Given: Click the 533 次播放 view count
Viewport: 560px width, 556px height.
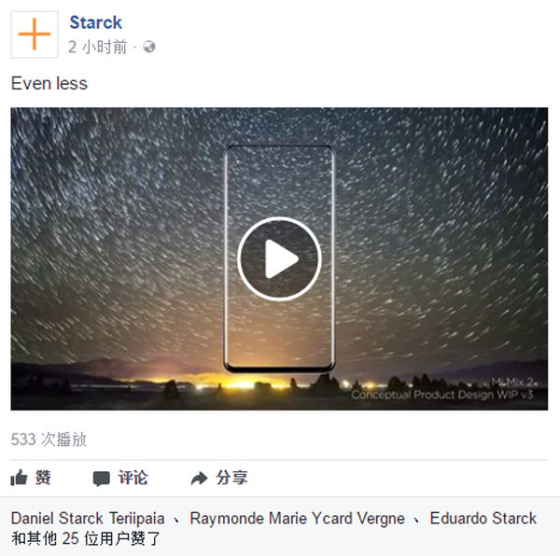Looking at the screenshot, I should [49, 439].
